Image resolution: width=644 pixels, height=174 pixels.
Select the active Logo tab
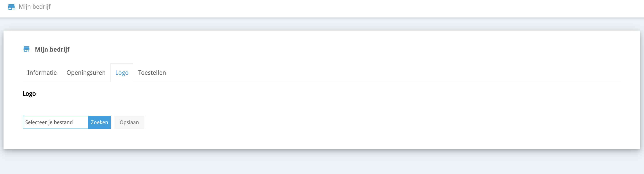coord(122,73)
